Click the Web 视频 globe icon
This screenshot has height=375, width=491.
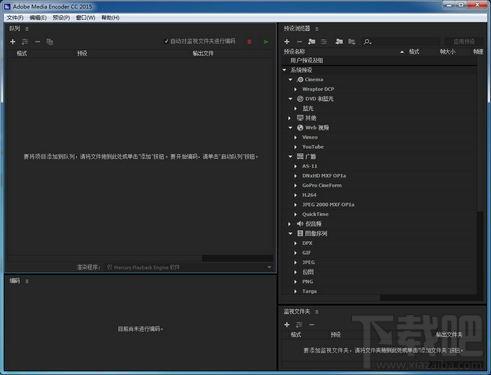tap(300, 127)
